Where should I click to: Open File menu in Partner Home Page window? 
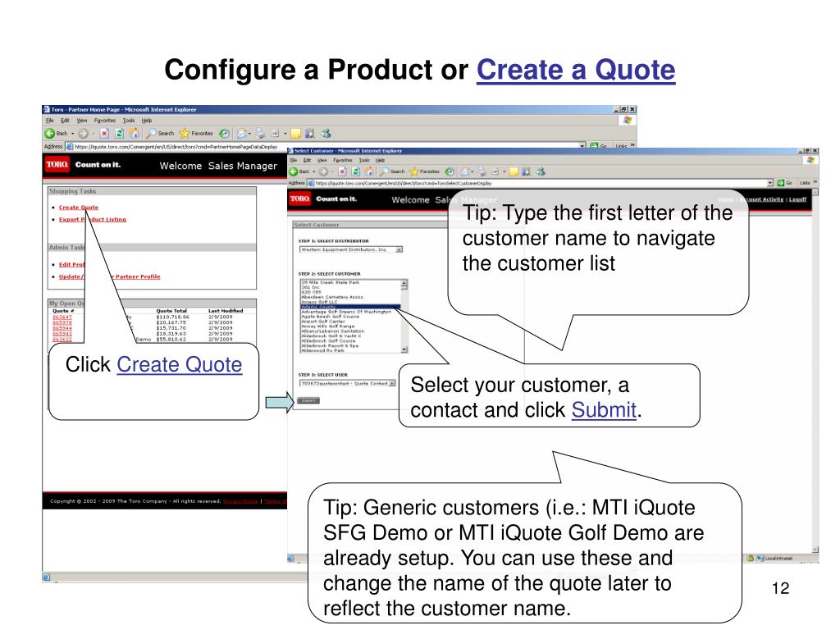click(x=50, y=121)
